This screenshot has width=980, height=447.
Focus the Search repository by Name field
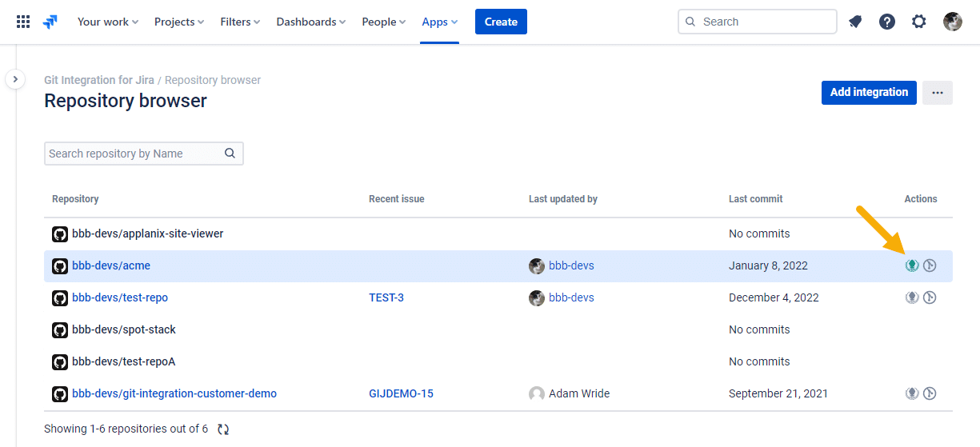coord(143,154)
